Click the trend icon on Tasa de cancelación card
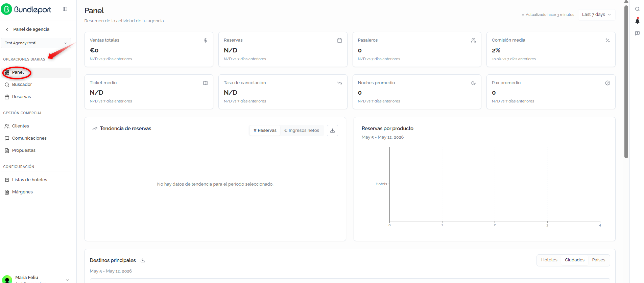Image resolution: width=644 pixels, height=283 pixels. pyautogui.click(x=339, y=83)
